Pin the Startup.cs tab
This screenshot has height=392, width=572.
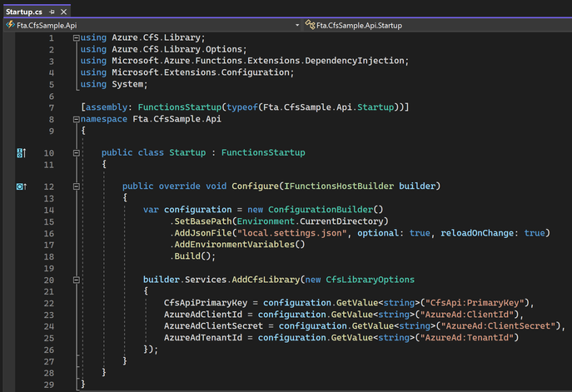(52, 12)
